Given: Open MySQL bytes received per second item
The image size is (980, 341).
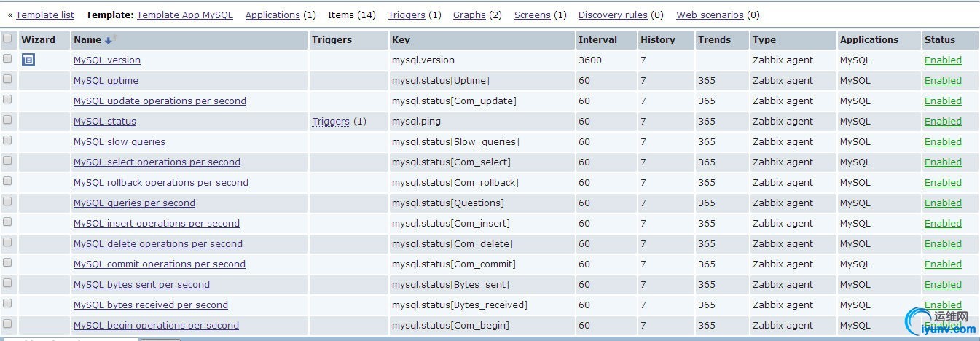Looking at the screenshot, I should coord(151,305).
